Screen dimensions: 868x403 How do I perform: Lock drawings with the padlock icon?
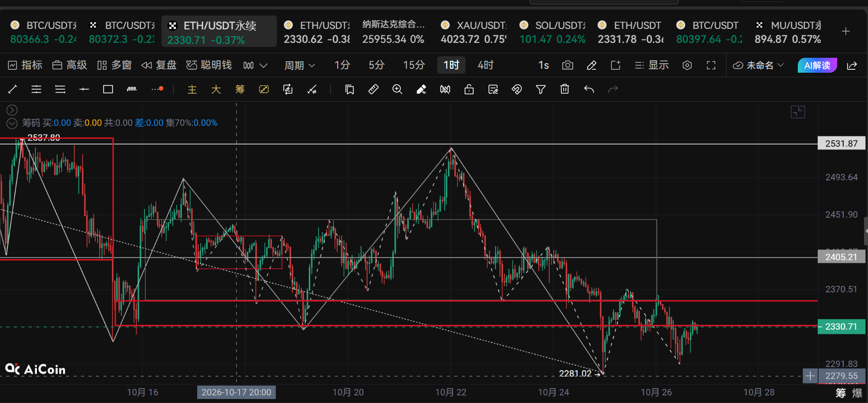point(469,89)
